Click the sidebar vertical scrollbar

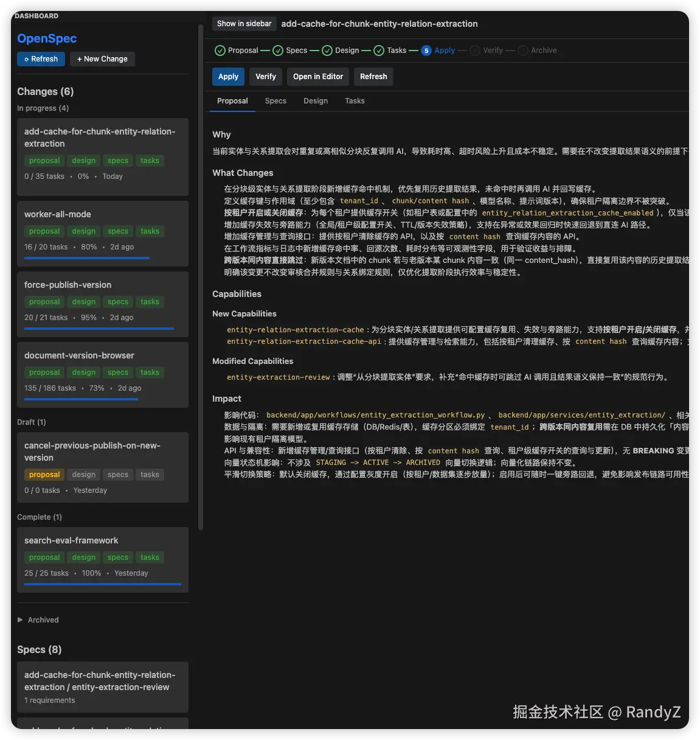point(201,277)
